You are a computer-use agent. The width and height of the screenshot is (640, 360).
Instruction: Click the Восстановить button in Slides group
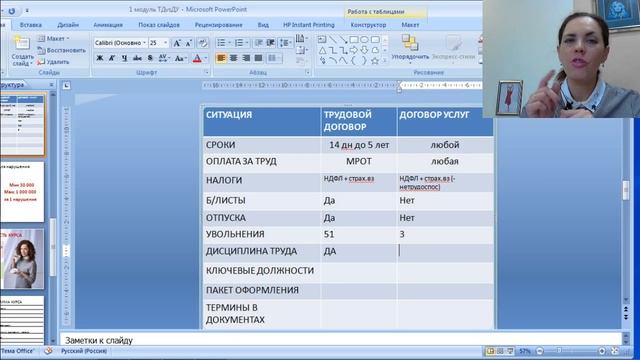(x=62, y=50)
